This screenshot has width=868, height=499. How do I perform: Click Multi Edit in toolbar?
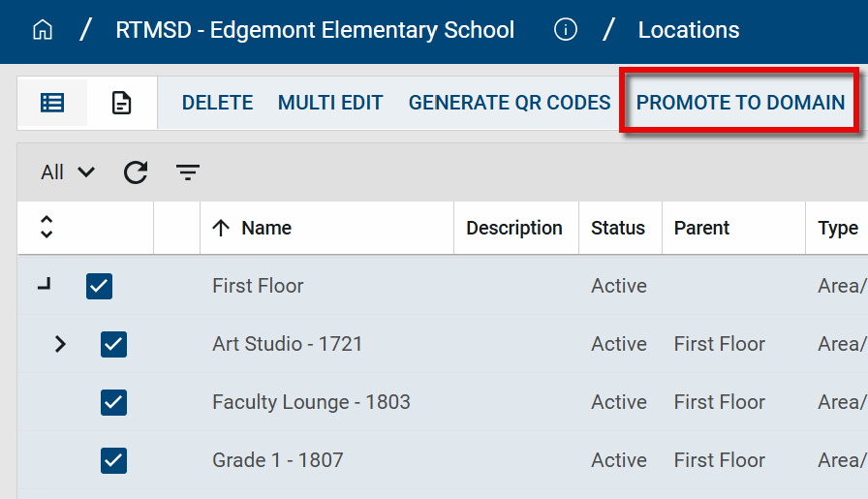330,103
